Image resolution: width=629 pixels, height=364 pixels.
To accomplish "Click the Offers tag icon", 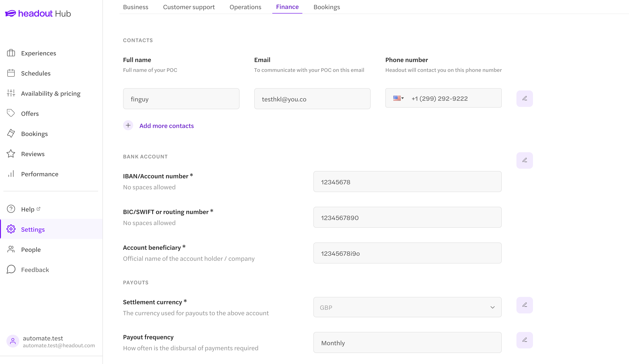I will (11, 113).
